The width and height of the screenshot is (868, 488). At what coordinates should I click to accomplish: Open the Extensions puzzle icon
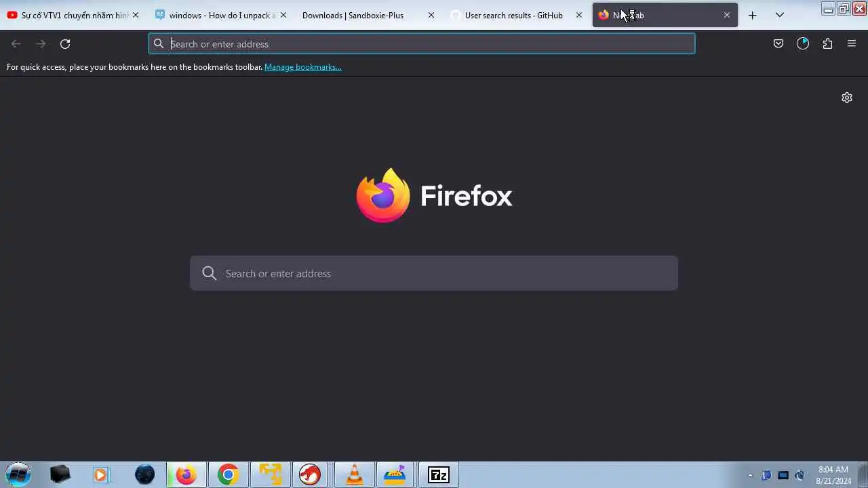click(827, 44)
